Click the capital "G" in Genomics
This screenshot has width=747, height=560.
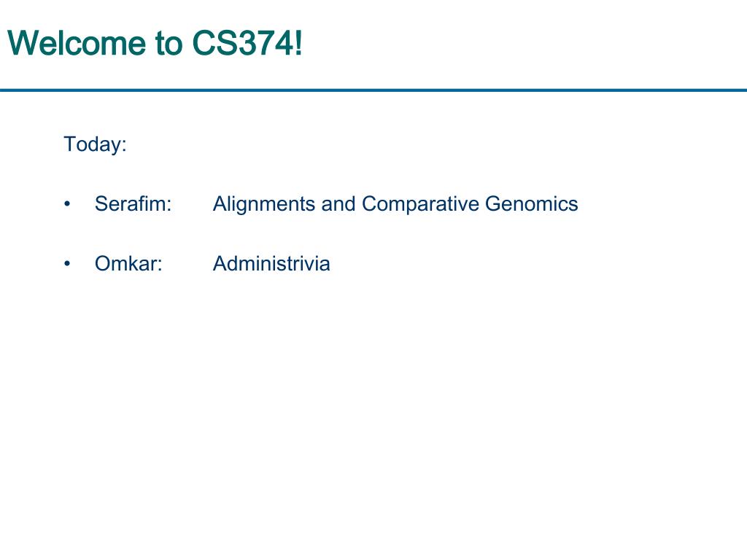pos(494,204)
